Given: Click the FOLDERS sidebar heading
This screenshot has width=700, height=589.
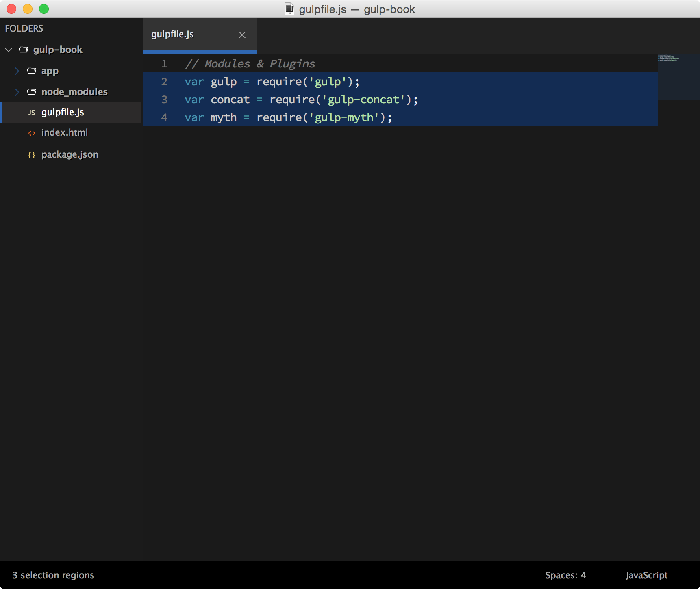Looking at the screenshot, I should [x=24, y=28].
